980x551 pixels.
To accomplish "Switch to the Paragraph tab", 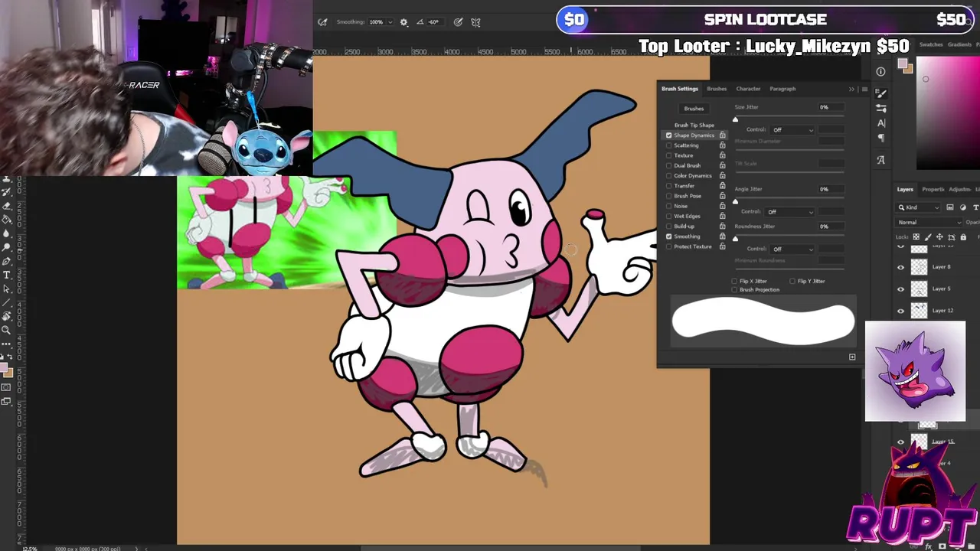I will tap(782, 89).
